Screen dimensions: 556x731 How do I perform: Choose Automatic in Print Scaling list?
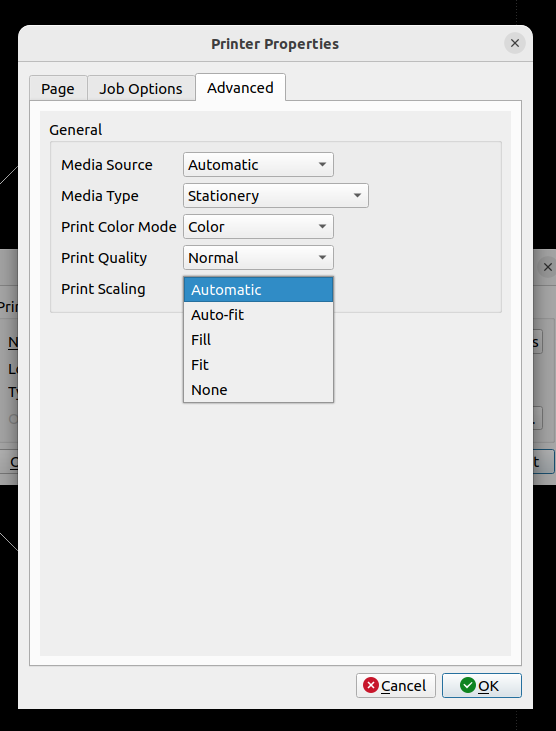tap(258, 290)
